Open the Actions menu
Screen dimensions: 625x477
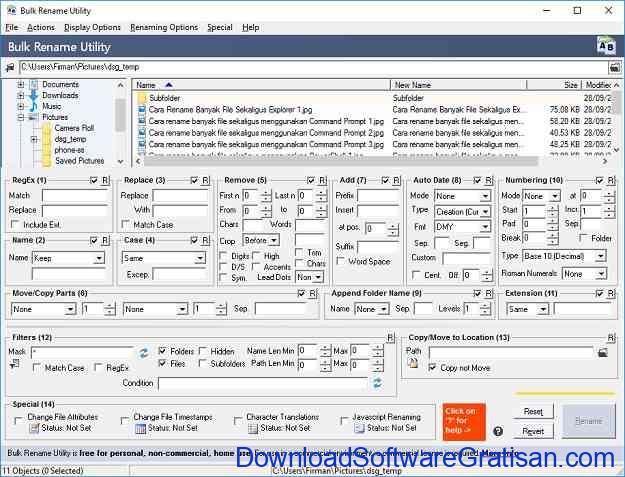click(41, 27)
